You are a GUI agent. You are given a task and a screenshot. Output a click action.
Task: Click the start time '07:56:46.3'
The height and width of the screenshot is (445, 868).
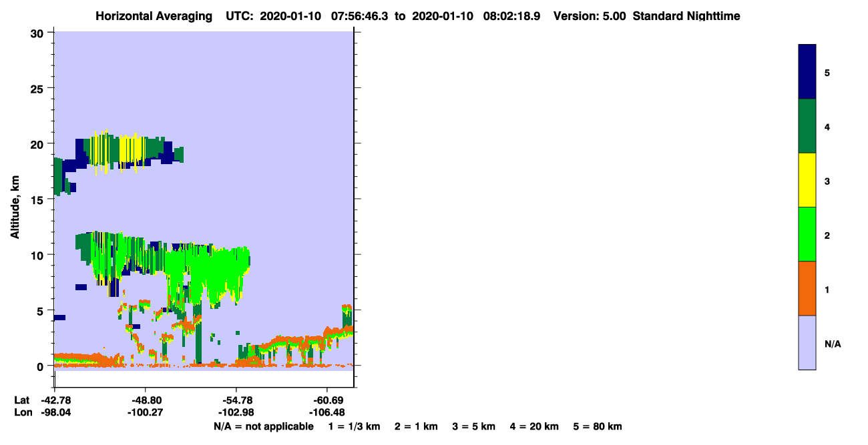click(x=361, y=16)
